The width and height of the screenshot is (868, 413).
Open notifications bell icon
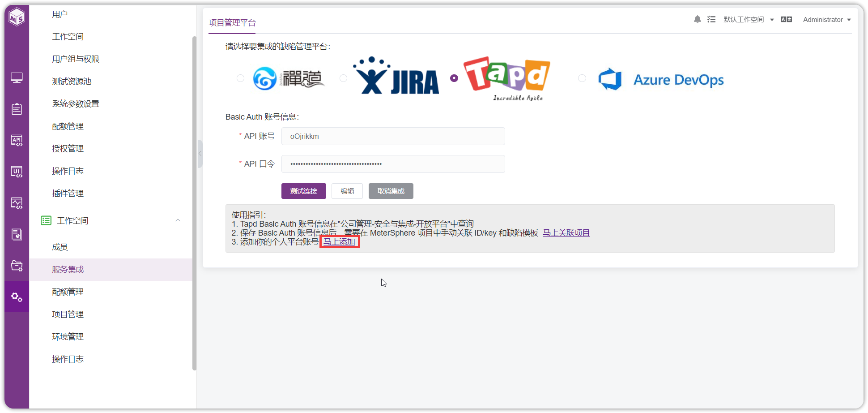click(697, 19)
